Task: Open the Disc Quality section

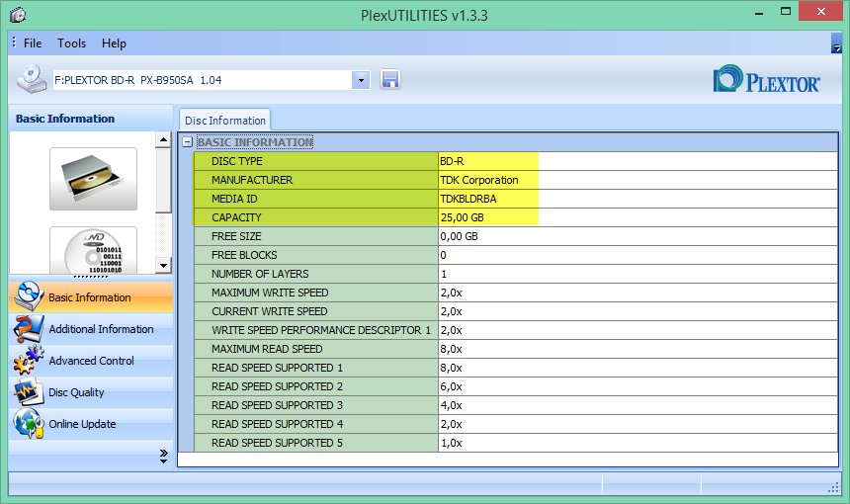Action: point(91,392)
